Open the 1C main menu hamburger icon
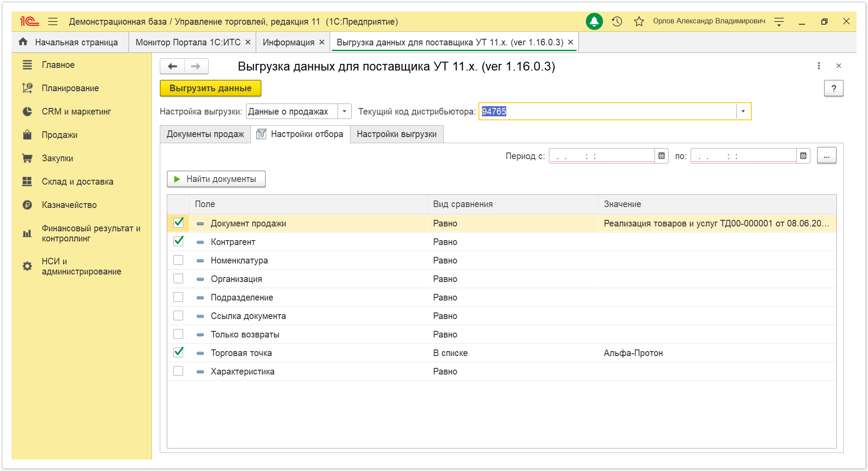This screenshot has width=868, height=471. pyautogui.click(x=53, y=21)
